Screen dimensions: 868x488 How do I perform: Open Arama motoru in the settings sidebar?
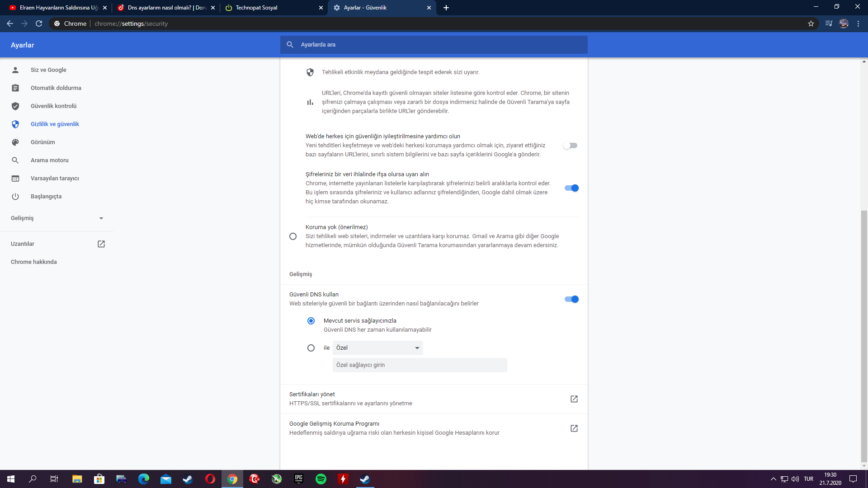click(49, 160)
